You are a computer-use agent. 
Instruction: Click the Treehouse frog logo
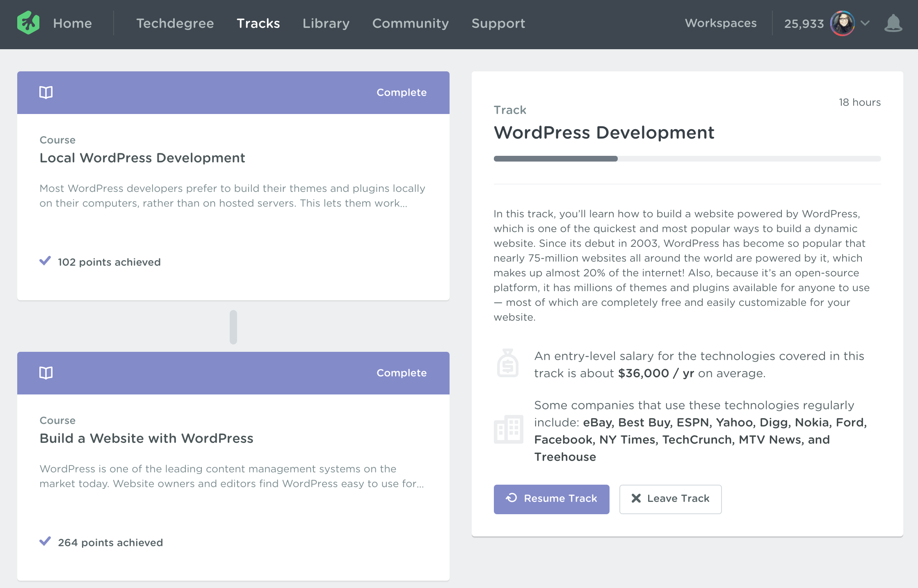click(28, 23)
